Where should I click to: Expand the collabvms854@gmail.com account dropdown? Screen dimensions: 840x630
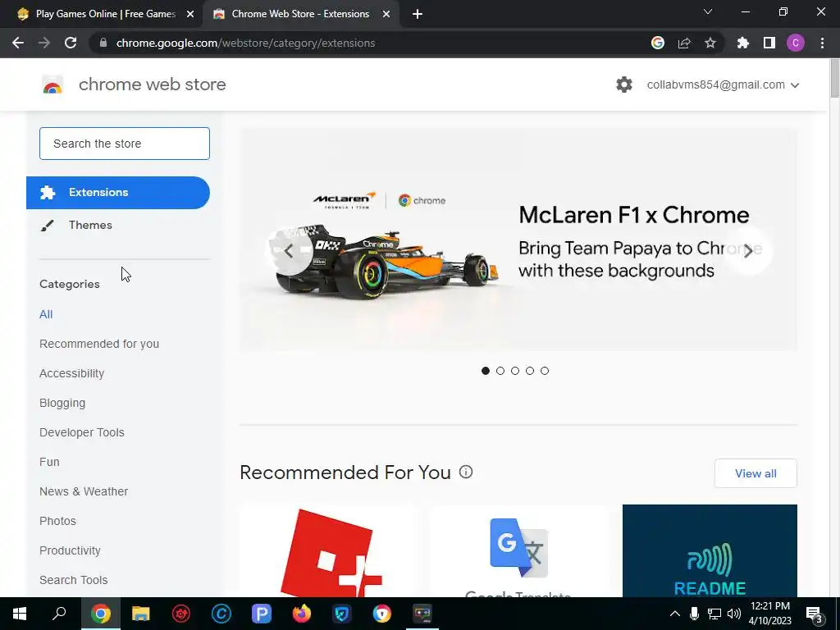pyautogui.click(x=724, y=84)
